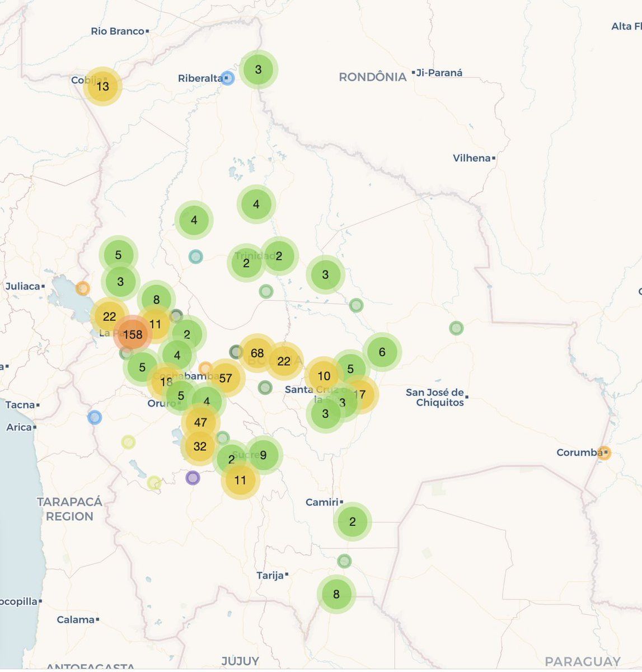Click the orange marker near Juliaca
Image resolution: width=642 pixels, height=672 pixels.
(x=83, y=288)
